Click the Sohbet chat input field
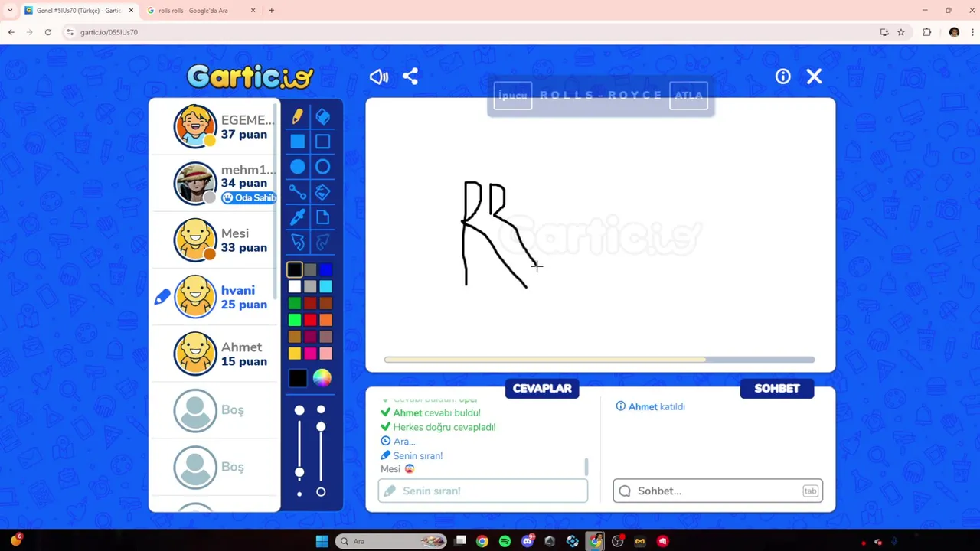The height and width of the screenshot is (551, 980). coord(717,491)
